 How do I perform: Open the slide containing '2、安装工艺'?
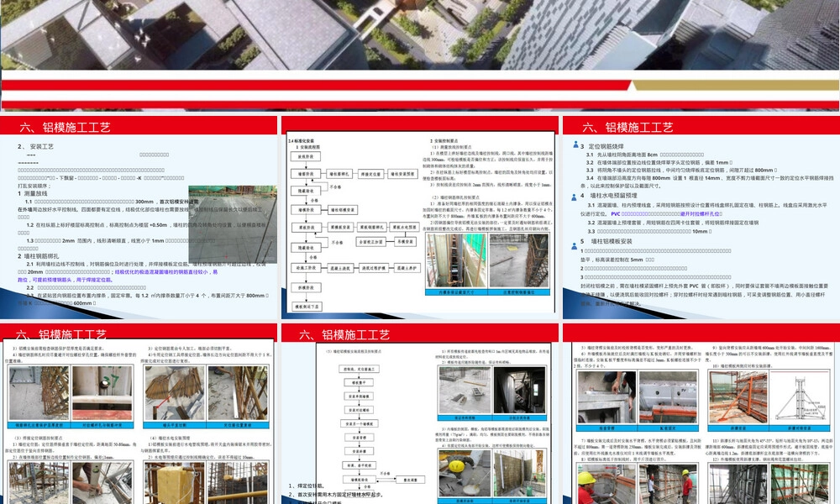(x=139, y=218)
